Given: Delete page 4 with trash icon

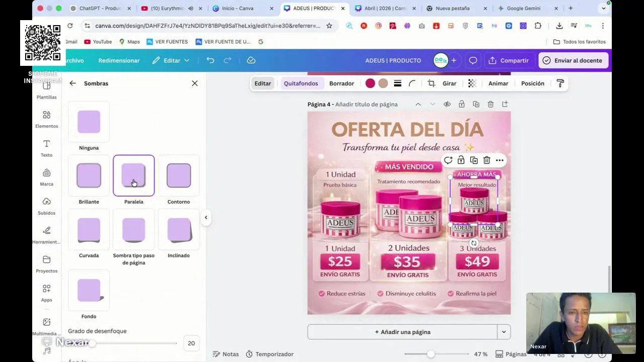Looking at the screenshot, I should tap(491, 104).
